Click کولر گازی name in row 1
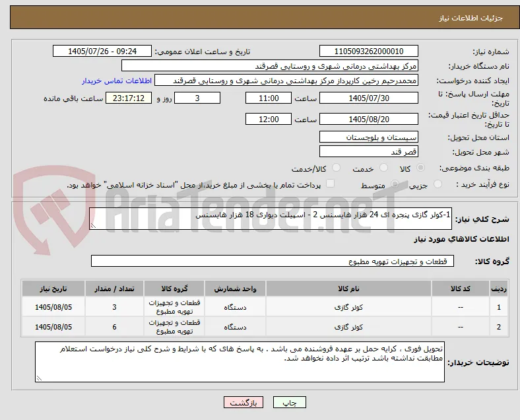 [348, 308]
